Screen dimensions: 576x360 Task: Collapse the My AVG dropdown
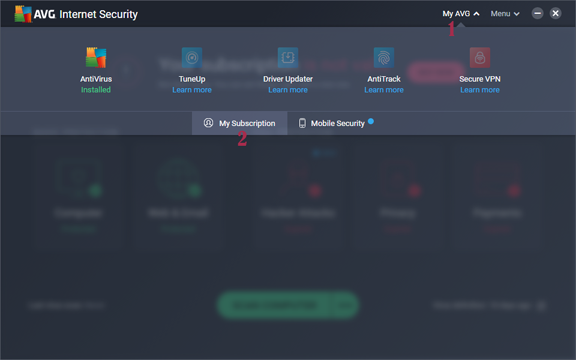461,14
